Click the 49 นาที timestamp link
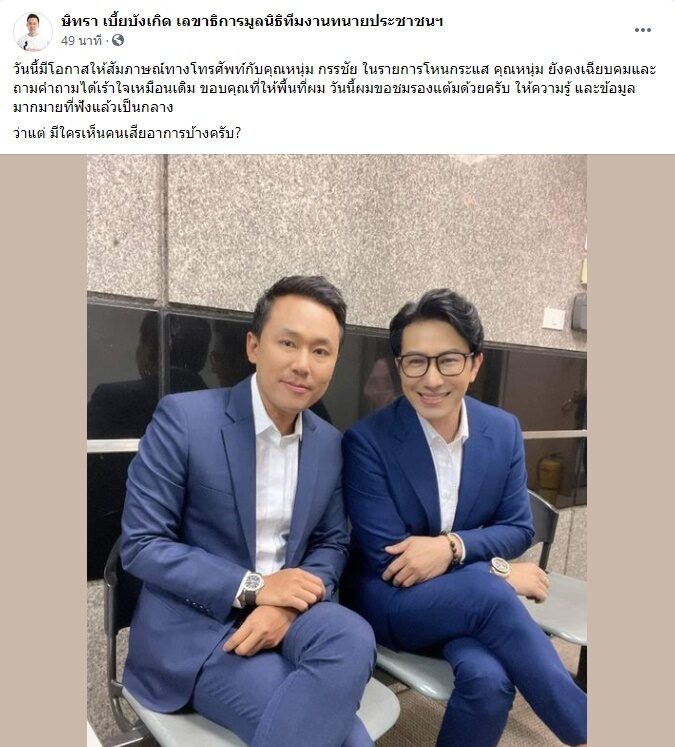 [81, 41]
